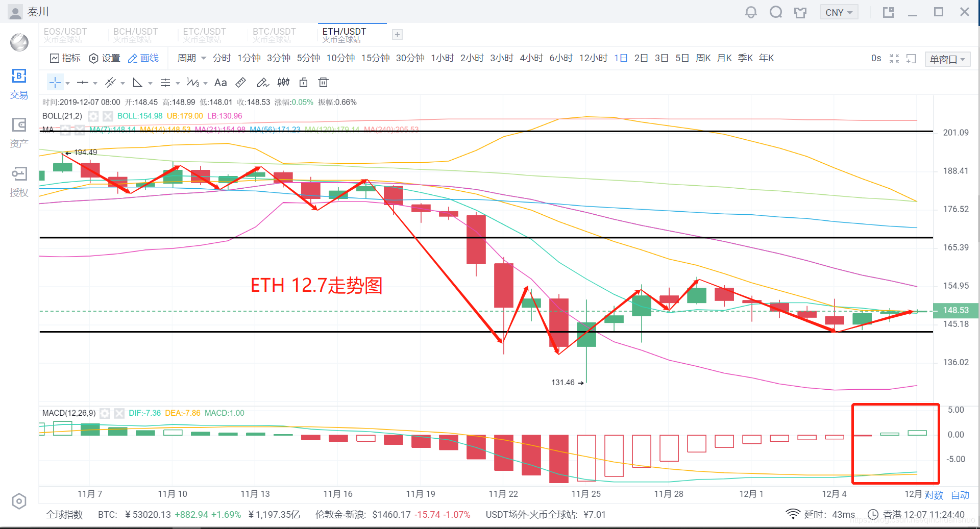The width and height of the screenshot is (980, 529).
Task: Select the 月K monthly period
Action: tap(725, 58)
